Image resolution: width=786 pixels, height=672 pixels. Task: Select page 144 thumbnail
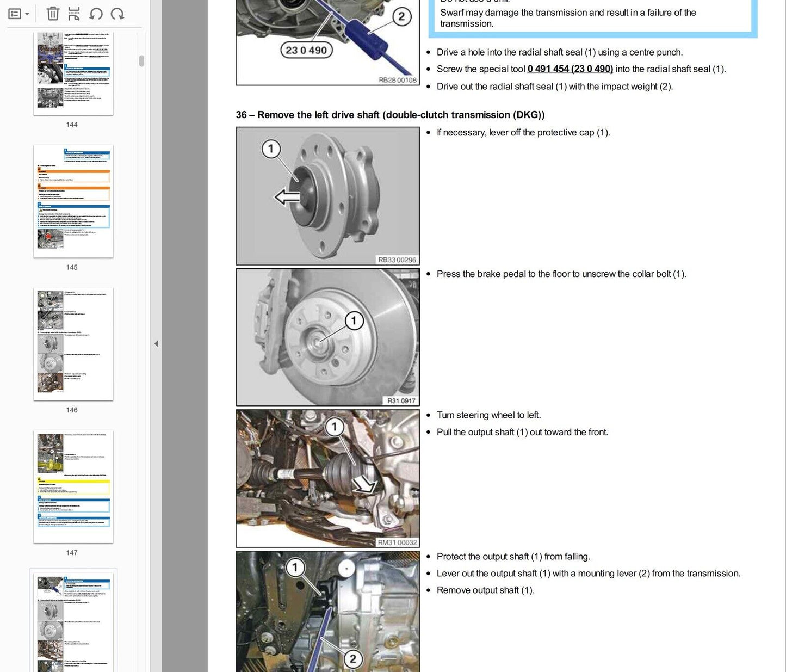tap(73, 73)
